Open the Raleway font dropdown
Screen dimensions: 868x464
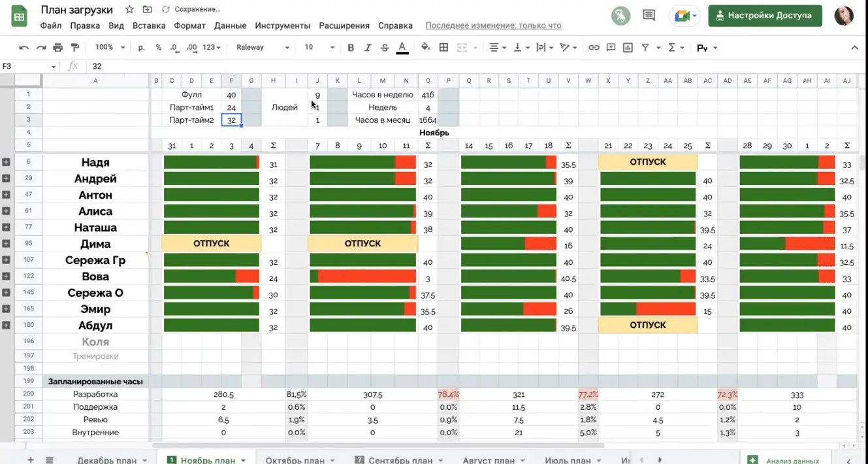click(x=263, y=48)
